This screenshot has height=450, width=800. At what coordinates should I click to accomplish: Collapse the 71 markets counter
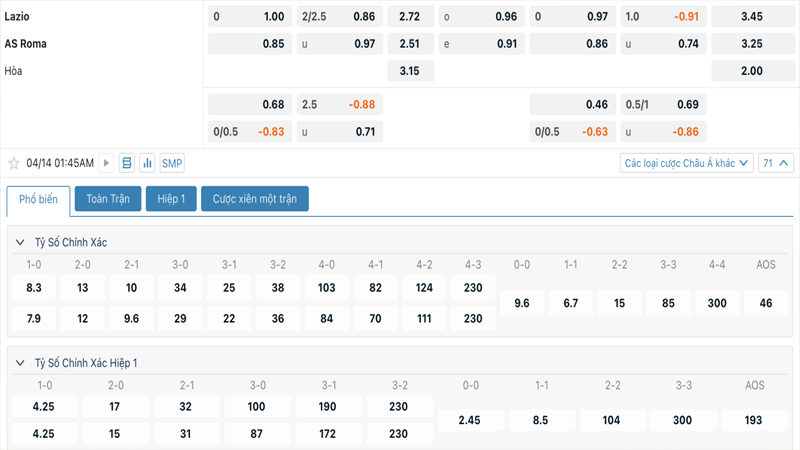776,163
